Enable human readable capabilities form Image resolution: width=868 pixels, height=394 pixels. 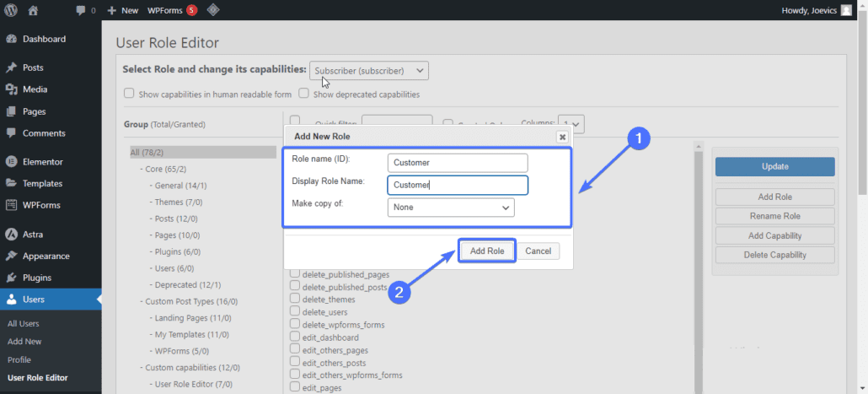click(x=129, y=93)
